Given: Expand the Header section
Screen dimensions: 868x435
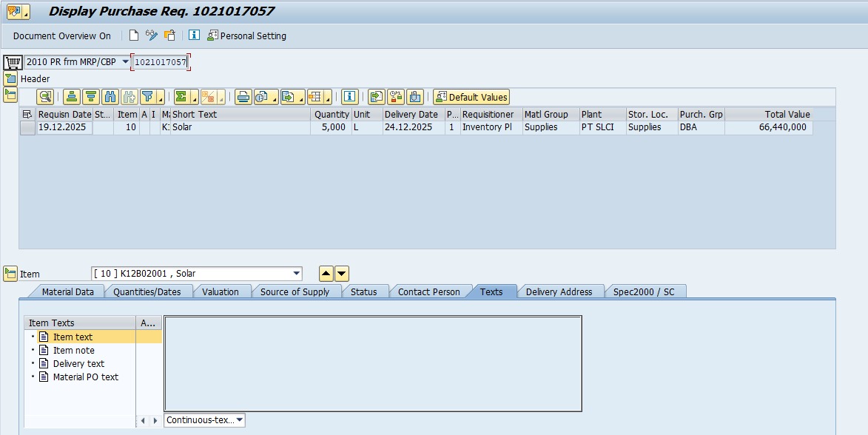Looking at the screenshot, I should pyautogui.click(x=10, y=78).
